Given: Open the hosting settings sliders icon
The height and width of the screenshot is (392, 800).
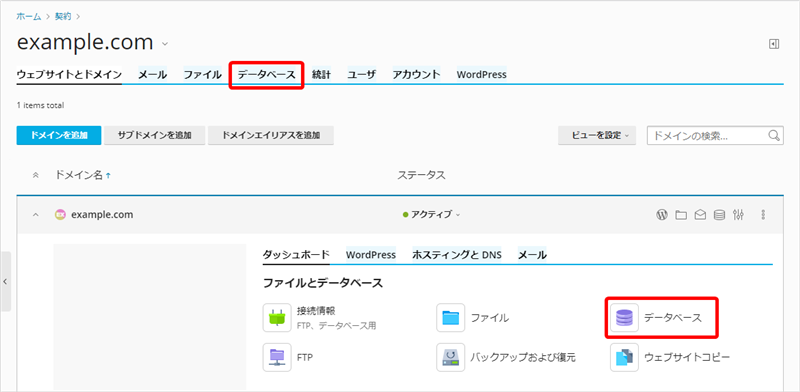Looking at the screenshot, I should pyautogui.click(x=738, y=215).
